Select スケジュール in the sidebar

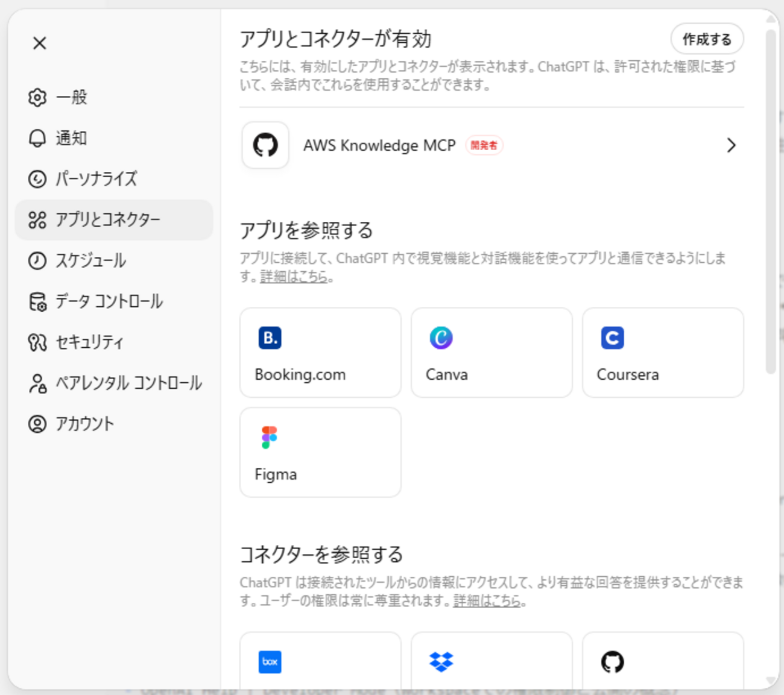[x=90, y=260]
